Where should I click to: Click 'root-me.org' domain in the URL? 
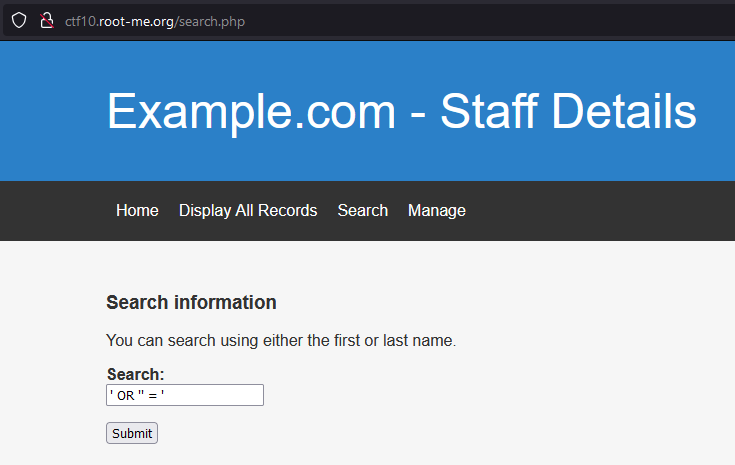pyautogui.click(x=137, y=21)
